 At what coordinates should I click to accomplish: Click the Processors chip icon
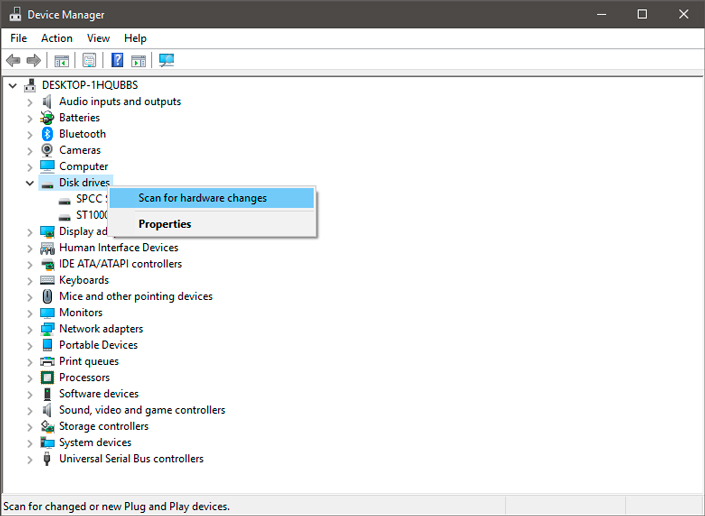[47, 378]
